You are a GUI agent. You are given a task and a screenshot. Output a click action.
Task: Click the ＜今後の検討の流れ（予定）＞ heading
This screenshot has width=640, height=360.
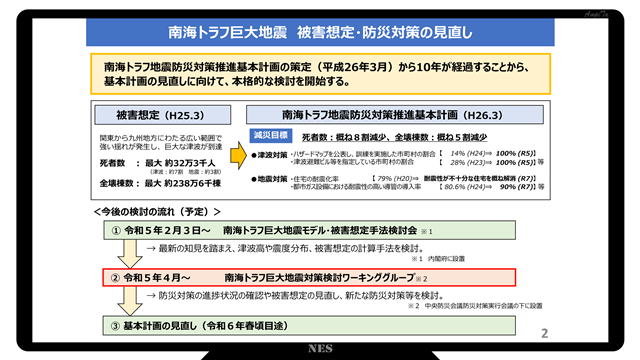157,211
